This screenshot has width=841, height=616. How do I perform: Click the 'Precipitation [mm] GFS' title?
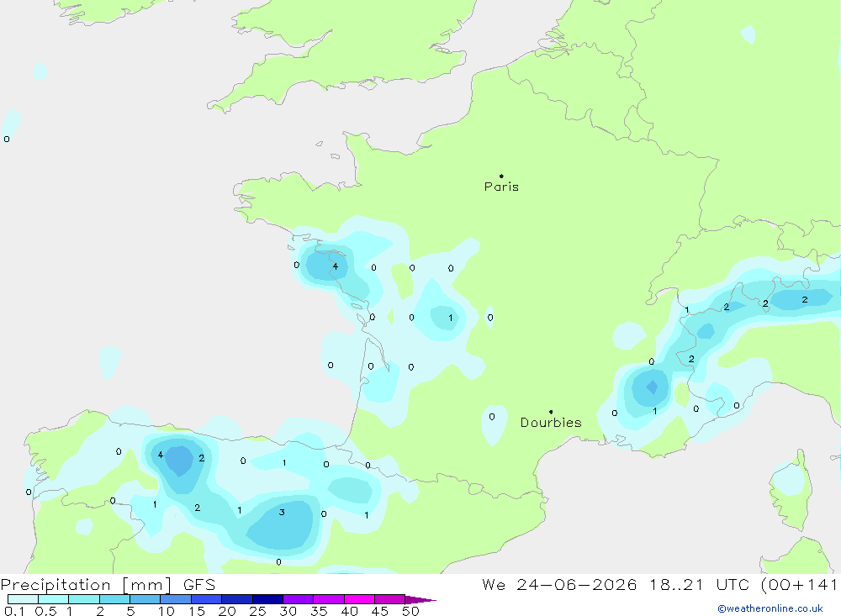coord(108,584)
